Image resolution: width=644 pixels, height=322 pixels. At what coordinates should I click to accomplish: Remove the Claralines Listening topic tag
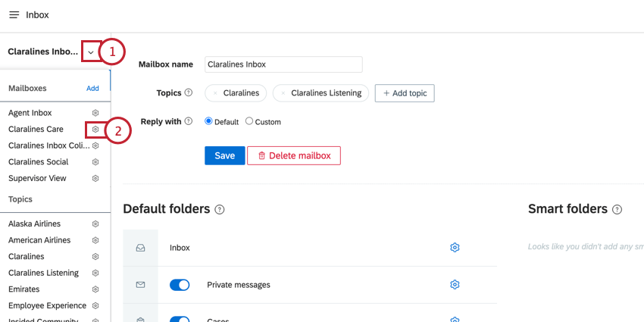(283, 93)
